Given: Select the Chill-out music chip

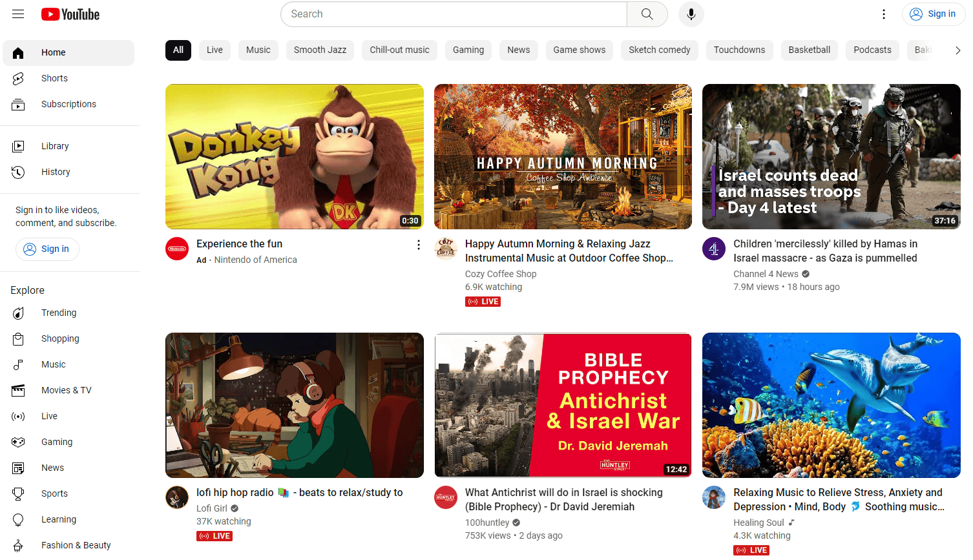Looking at the screenshot, I should coord(399,50).
